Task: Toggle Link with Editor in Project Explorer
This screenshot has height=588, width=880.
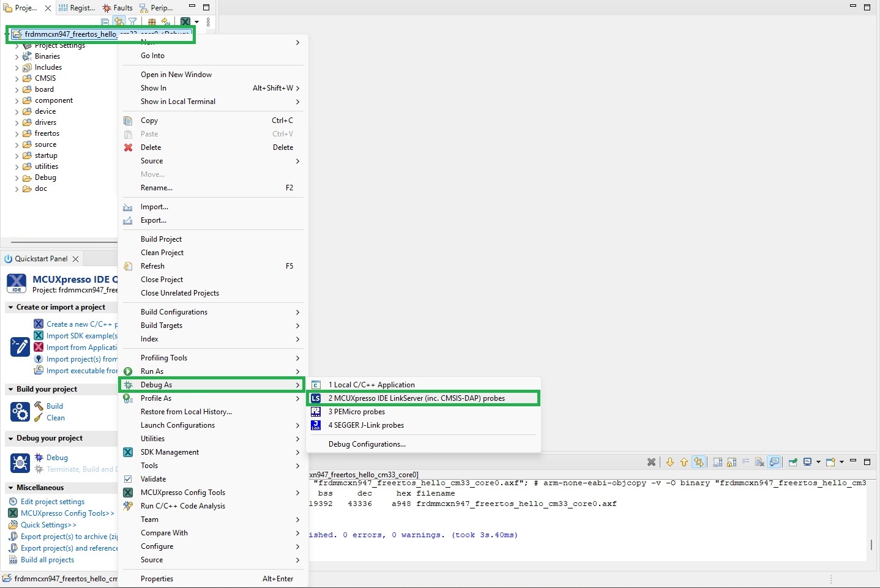Action: tap(119, 21)
